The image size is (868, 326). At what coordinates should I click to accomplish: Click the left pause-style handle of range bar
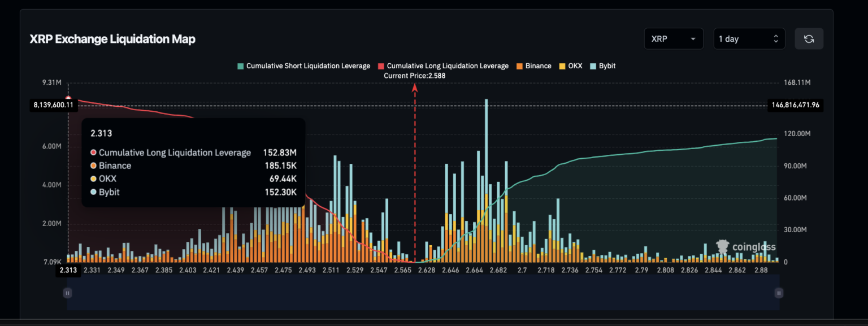coord(68,293)
